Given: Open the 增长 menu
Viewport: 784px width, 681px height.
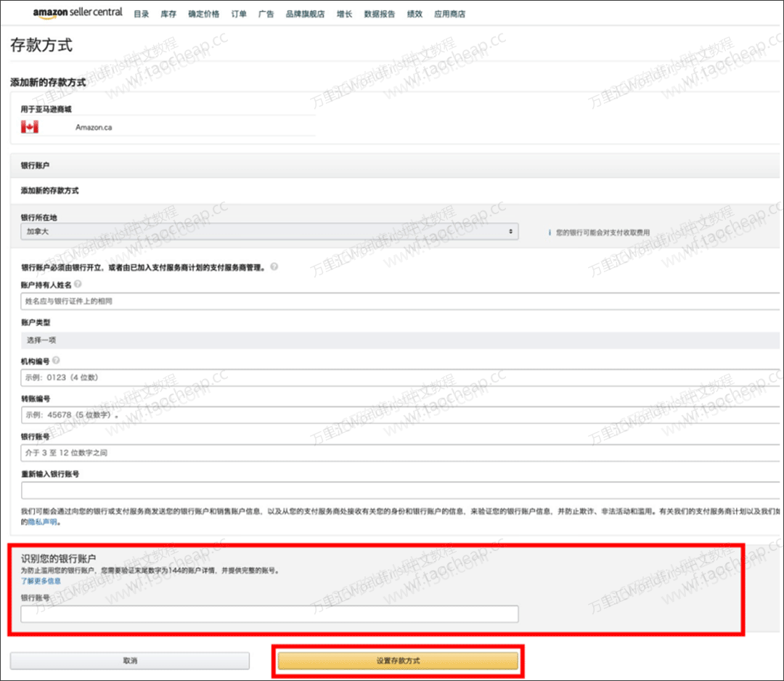Looking at the screenshot, I should coord(345,14).
